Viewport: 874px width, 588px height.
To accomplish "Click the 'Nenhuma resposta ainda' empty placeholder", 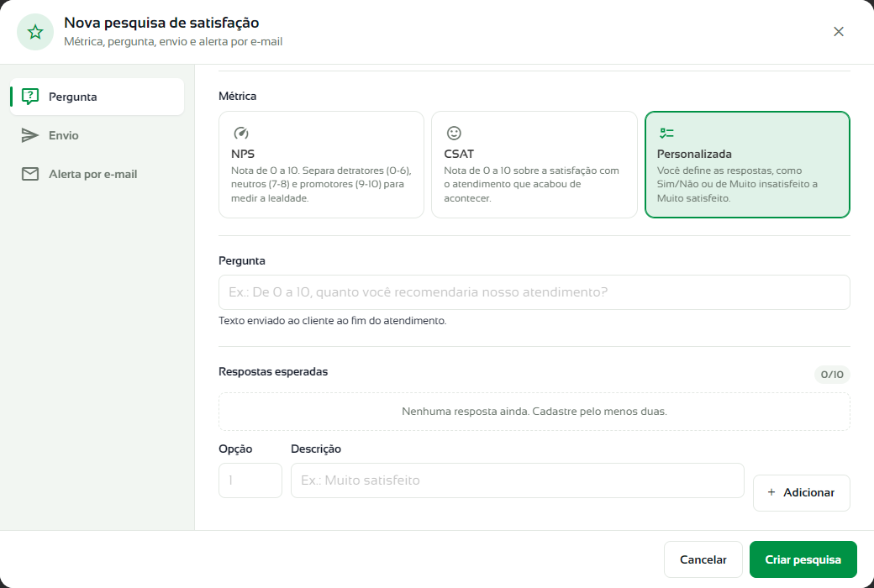I will tap(534, 412).
